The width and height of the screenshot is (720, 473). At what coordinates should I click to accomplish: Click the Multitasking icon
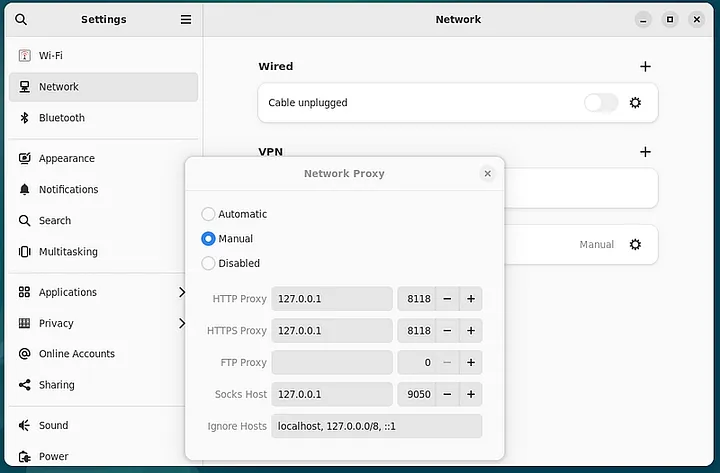click(x=24, y=252)
